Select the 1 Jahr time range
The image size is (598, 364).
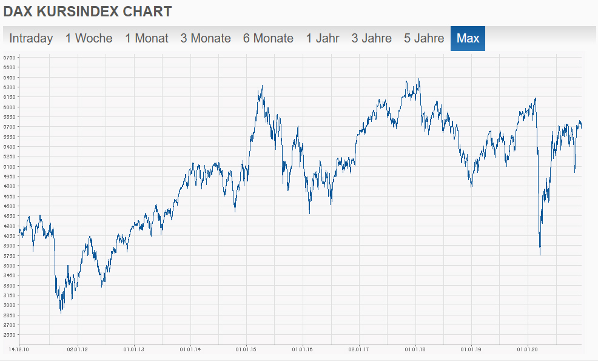coord(322,39)
